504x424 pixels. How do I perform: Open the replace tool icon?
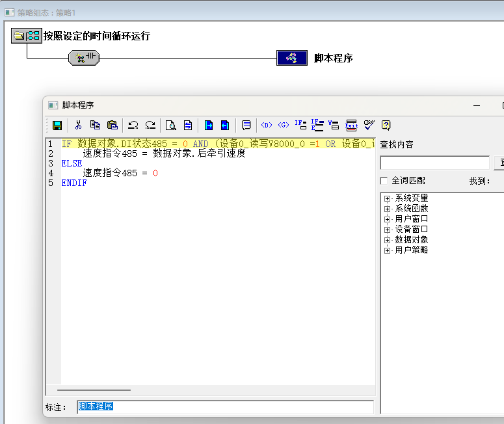click(188, 125)
